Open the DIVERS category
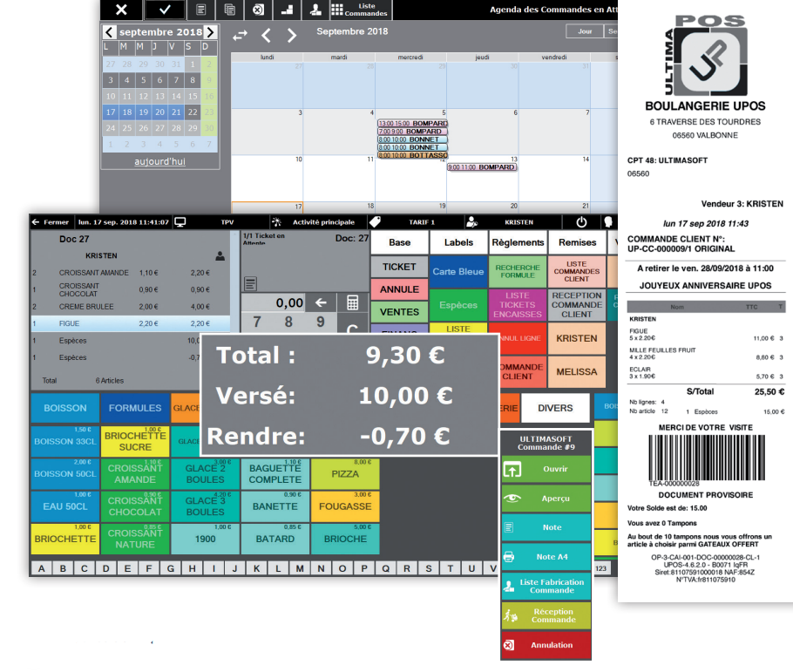 [555, 408]
